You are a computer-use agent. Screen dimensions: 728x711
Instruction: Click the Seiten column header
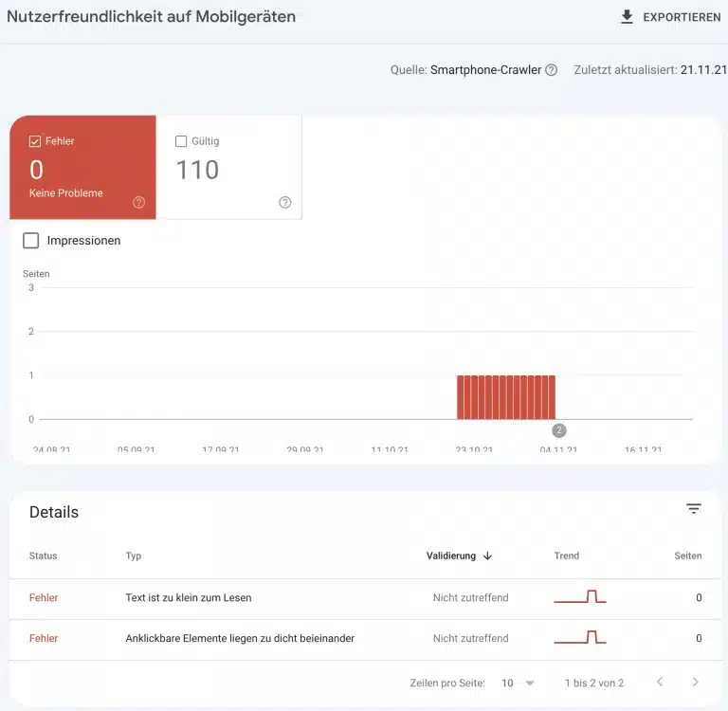point(687,556)
